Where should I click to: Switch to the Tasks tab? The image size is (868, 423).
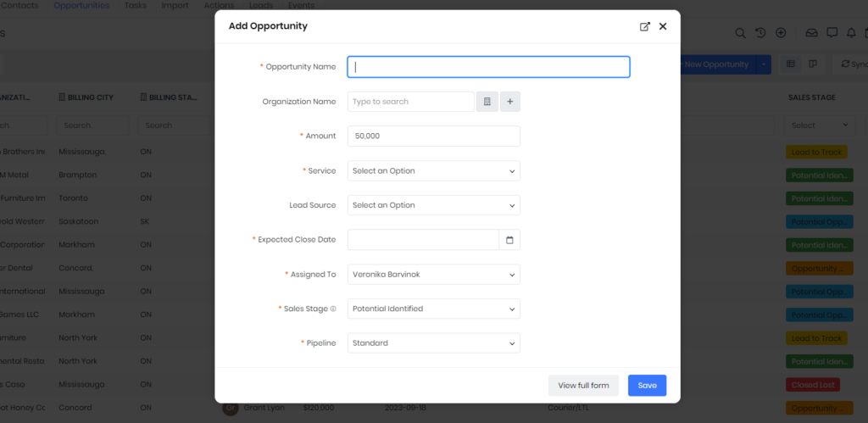coord(136,6)
